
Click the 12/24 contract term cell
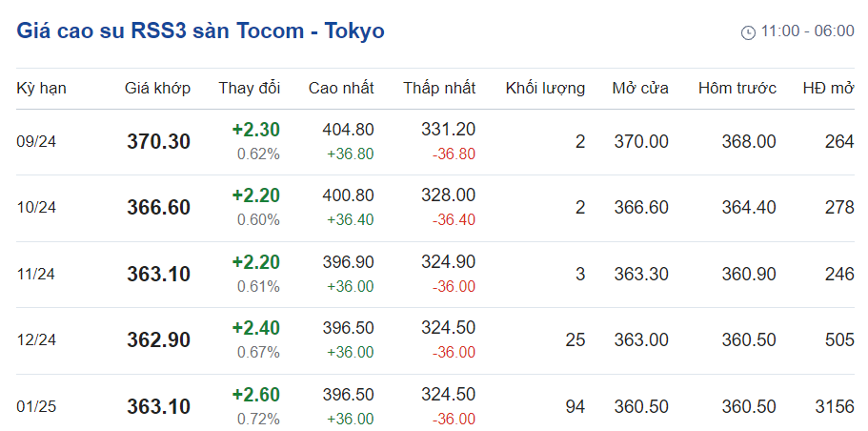[x=36, y=340]
